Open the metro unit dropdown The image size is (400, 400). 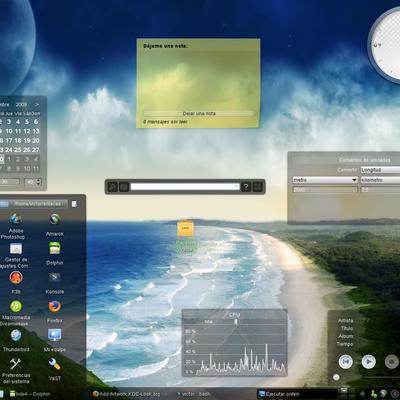point(325,180)
